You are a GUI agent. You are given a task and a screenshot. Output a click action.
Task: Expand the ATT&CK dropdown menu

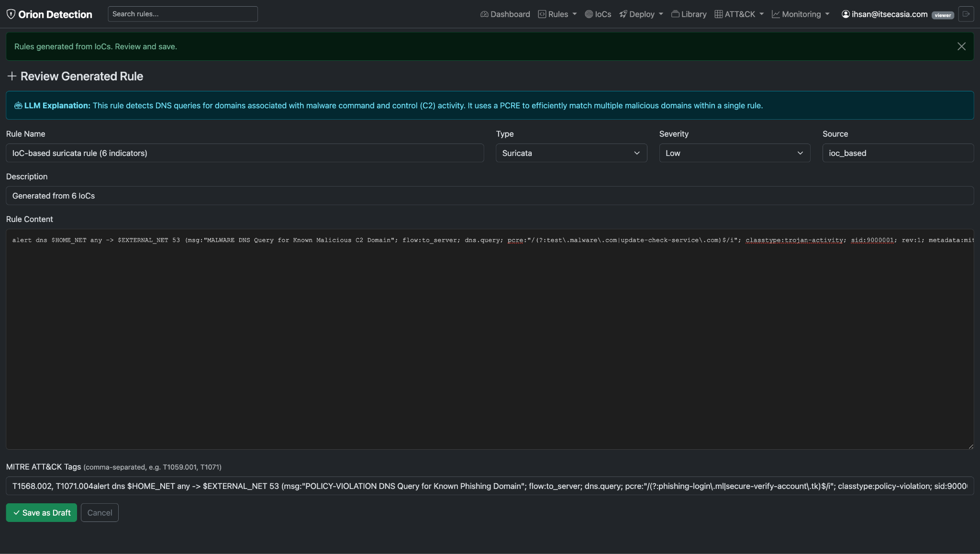tap(739, 14)
